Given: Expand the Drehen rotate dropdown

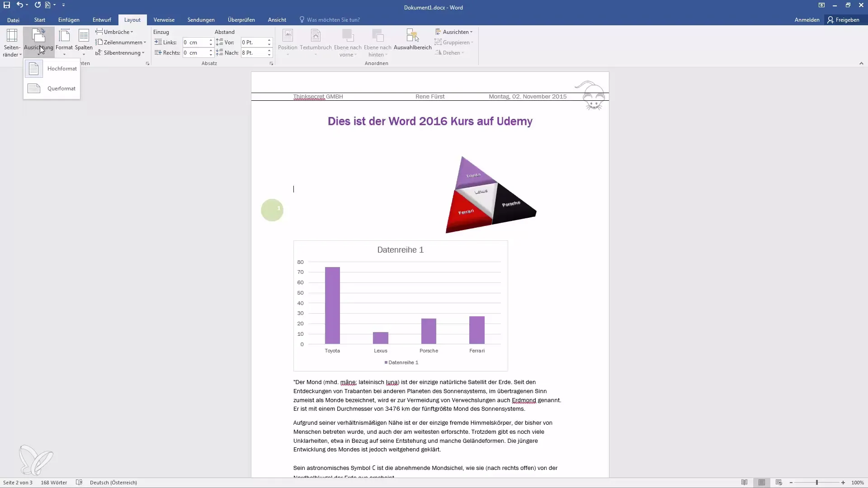Looking at the screenshot, I should tap(449, 53).
